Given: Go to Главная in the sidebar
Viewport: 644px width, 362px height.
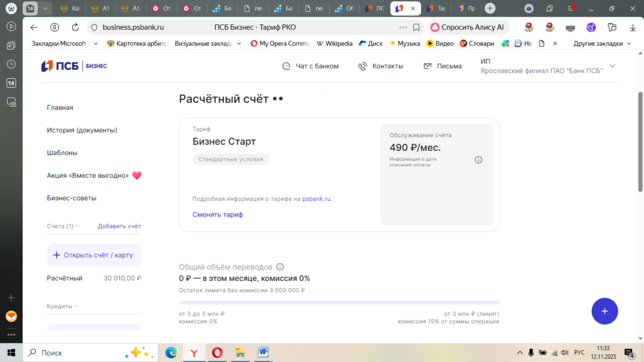Looking at the screenshot, I should [x=60, y=107].
